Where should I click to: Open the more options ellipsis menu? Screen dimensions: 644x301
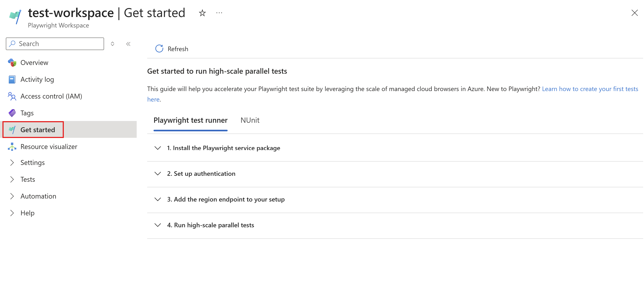click(219, 13)
